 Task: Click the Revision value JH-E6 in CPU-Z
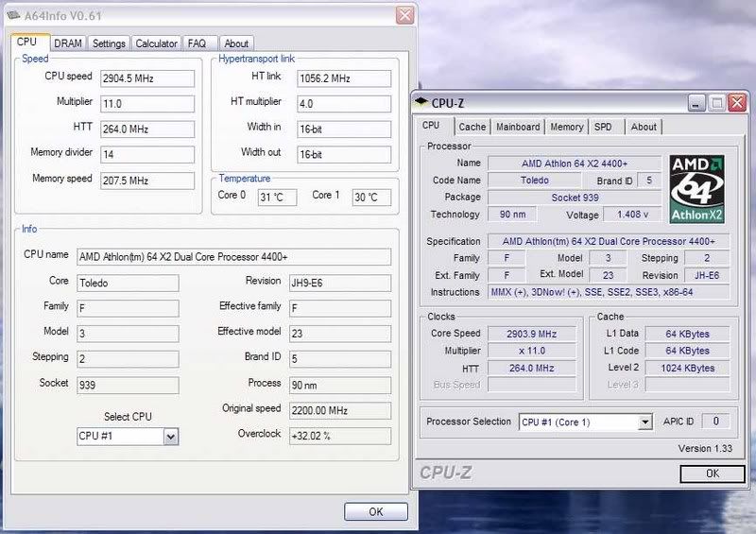[707, 275]
